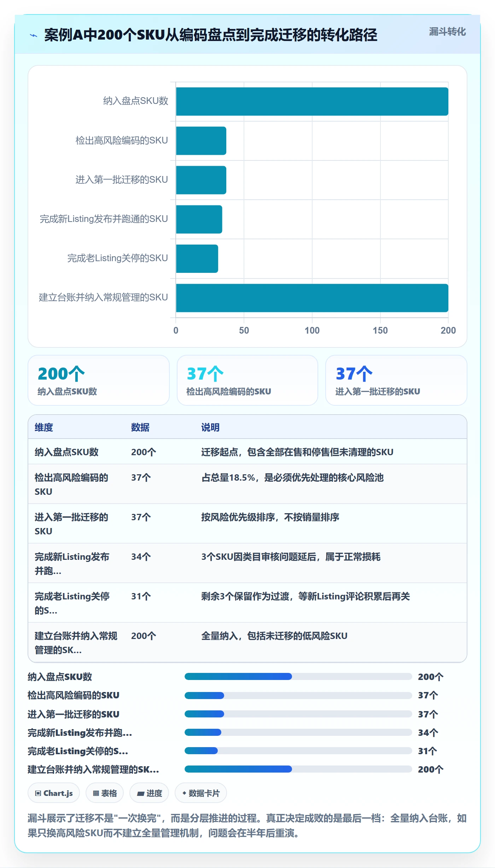Click the chart bar for 纳入盘点SKU数
Viewport: 495px width, 868px height.
(x=312, y=101)
